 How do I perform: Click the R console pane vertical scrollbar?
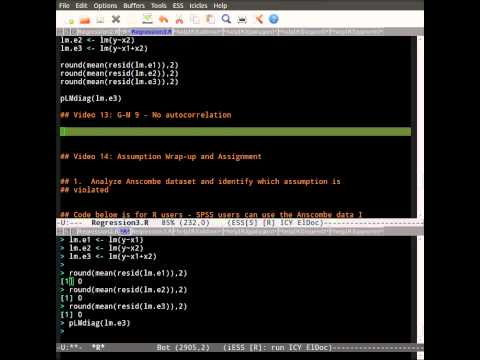point(420,289)
